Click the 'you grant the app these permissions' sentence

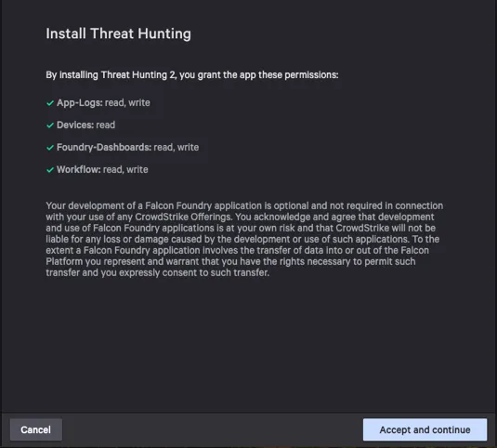click(258, 75)
